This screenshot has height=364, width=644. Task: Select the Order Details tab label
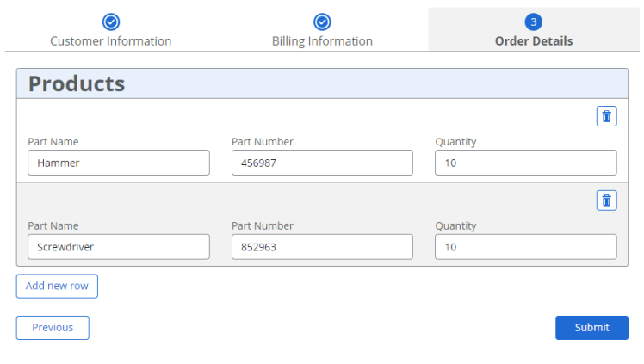point(534,41)
